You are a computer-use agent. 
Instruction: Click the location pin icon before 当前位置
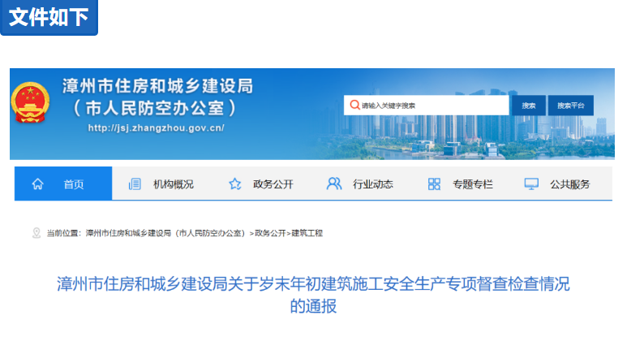click(x=36, y=233)
